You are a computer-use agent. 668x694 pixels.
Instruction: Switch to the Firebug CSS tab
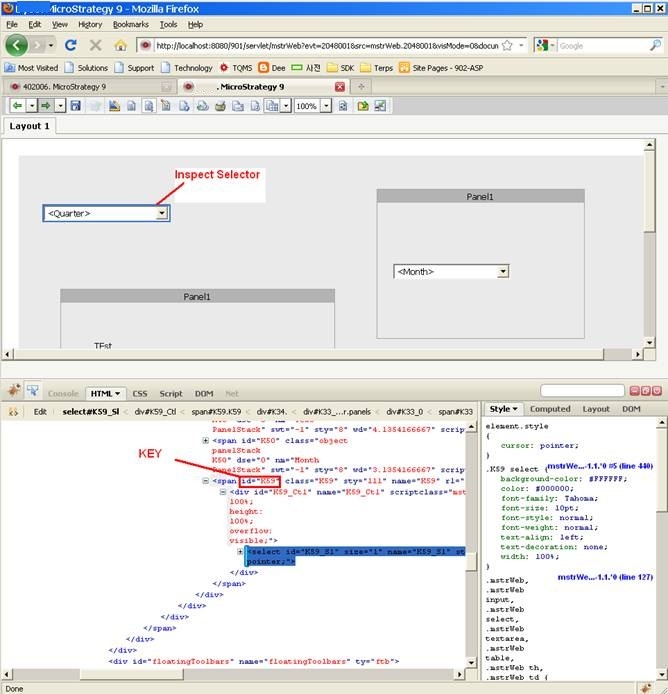(140, 394)
